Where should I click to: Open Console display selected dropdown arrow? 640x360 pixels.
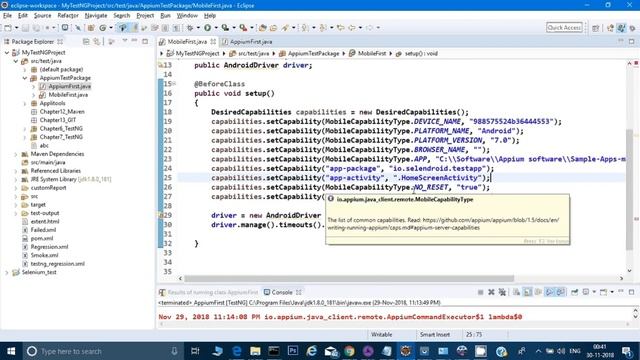pyautogui.click(x=594, y=292)
